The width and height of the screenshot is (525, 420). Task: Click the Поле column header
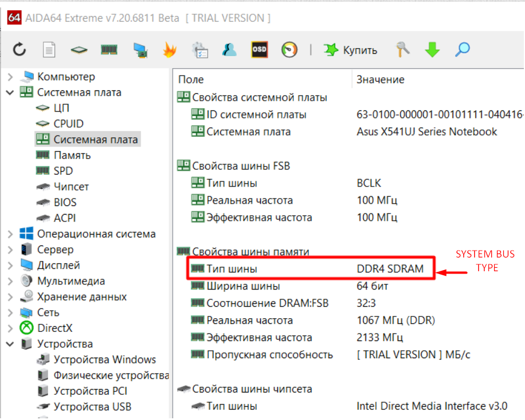tap(191, 80)
